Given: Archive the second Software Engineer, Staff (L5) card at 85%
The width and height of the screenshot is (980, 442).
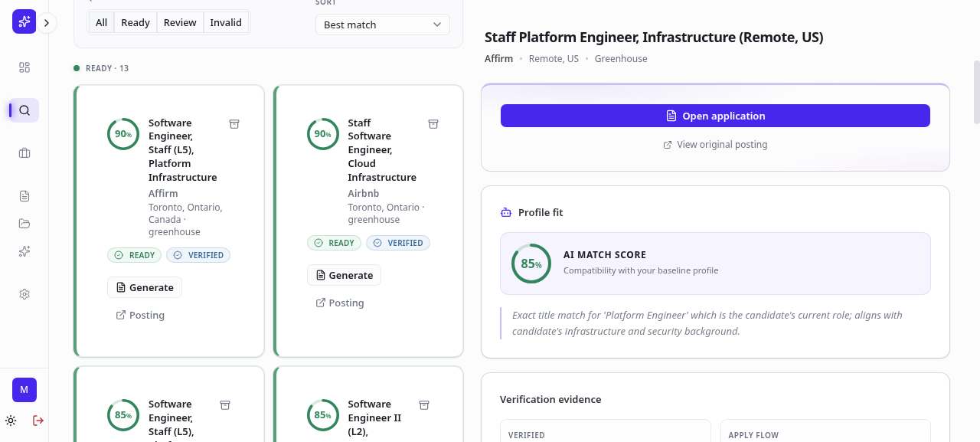Looking at the screenshot, I should [x=225, y=405].
